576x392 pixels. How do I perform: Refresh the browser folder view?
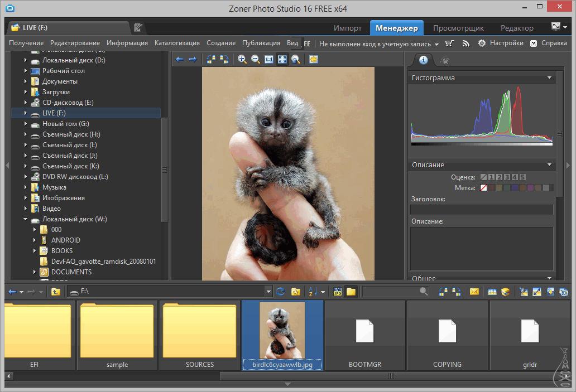(281, 292)
